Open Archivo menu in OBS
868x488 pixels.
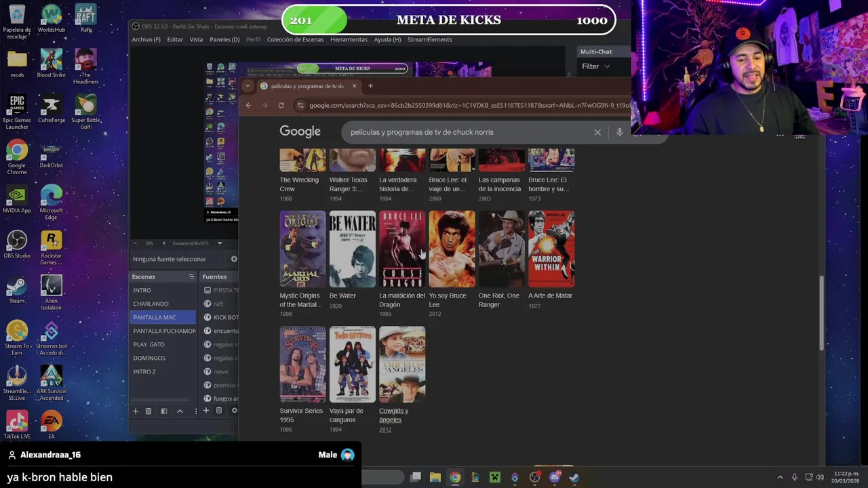coord(146,39)
